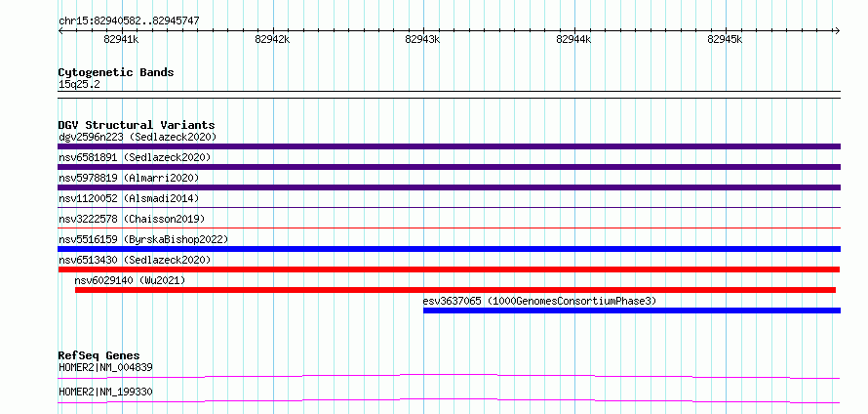Open the nsv1120052 (Alsmadi2014) variant label

click(129, 198)
